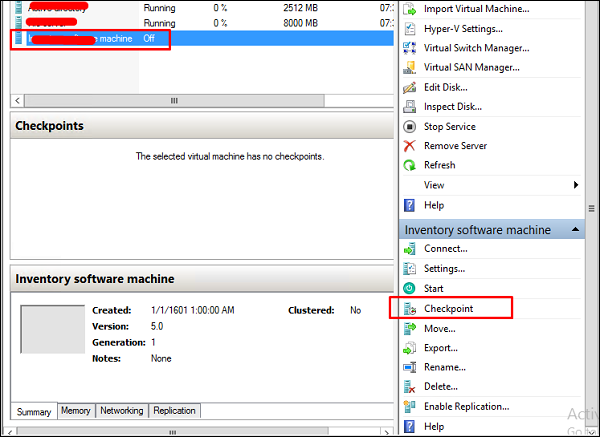Click the red Remove Server icon

click(409, 145)
